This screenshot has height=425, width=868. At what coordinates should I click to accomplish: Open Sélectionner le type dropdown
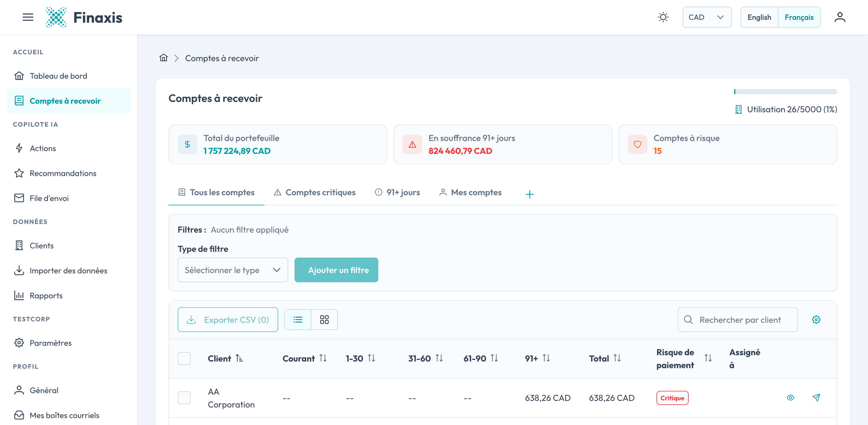pyautogui.click(x=233, y=270)
